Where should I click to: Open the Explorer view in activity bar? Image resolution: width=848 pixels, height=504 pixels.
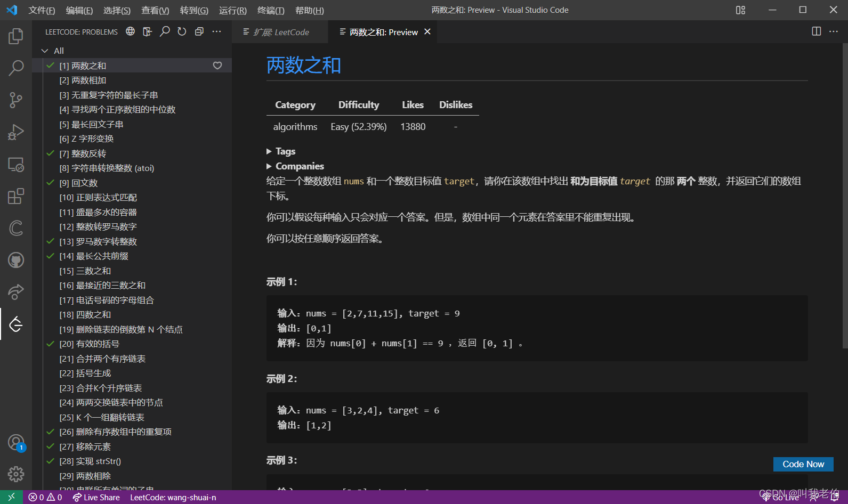click(16, 36)
